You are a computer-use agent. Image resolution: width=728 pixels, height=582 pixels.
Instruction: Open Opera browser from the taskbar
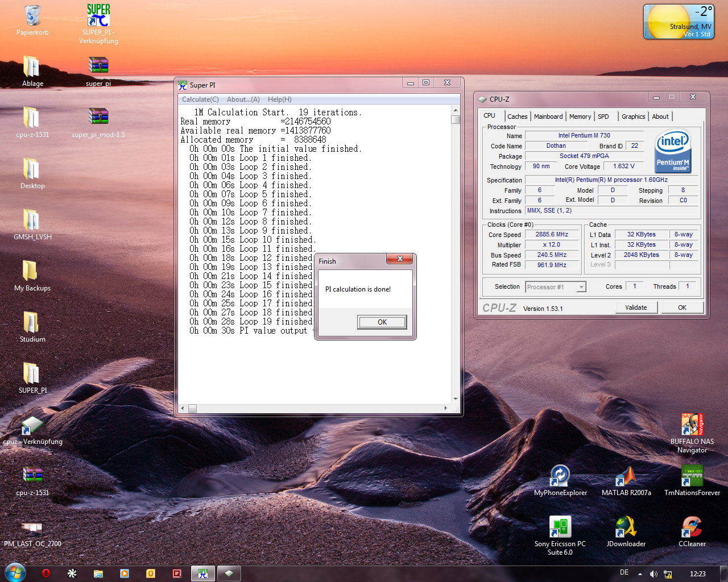(x=46, y=573)
